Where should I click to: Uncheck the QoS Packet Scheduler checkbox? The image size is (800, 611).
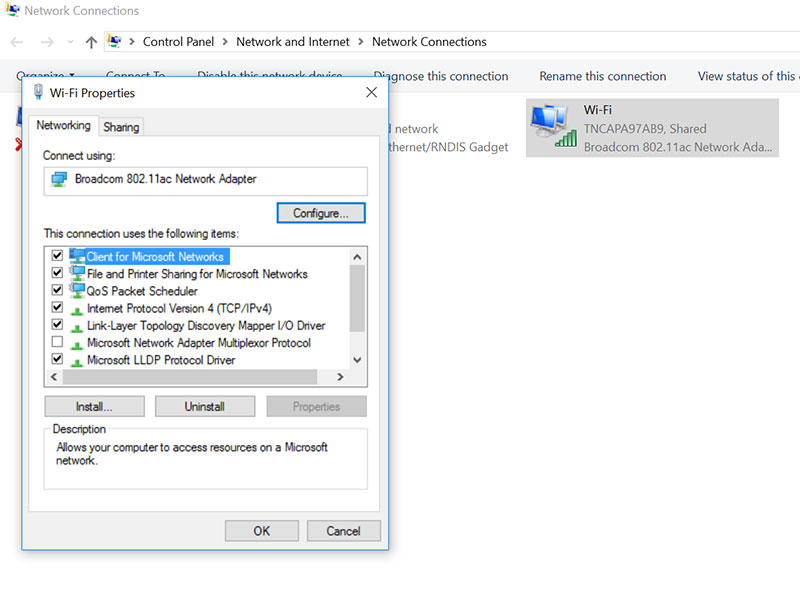pos(57,290)
